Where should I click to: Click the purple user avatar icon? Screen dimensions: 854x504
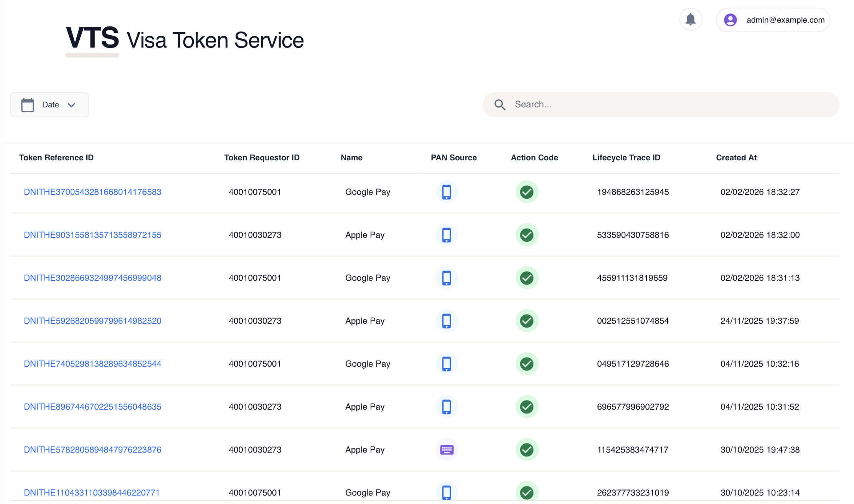(730, 20)
